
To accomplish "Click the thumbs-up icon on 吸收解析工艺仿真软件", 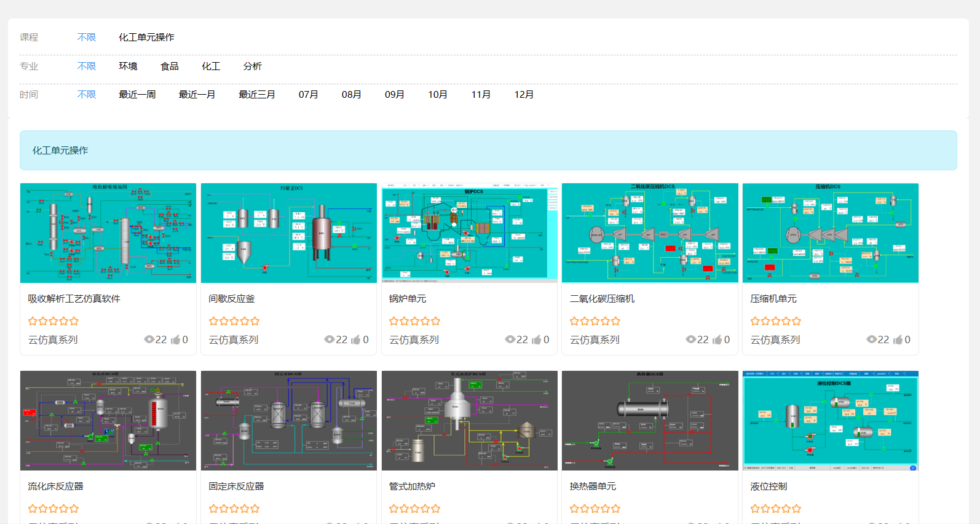I will click(x=176, y=339).
